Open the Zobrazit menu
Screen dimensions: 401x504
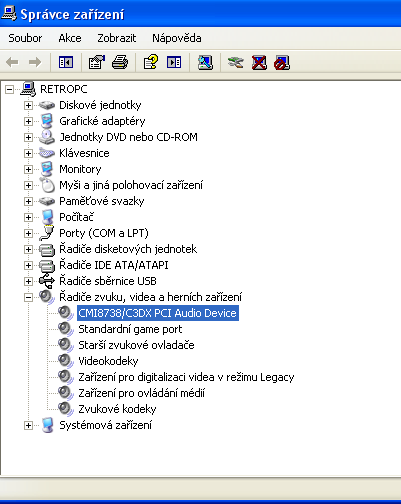[x=117, y=38]
